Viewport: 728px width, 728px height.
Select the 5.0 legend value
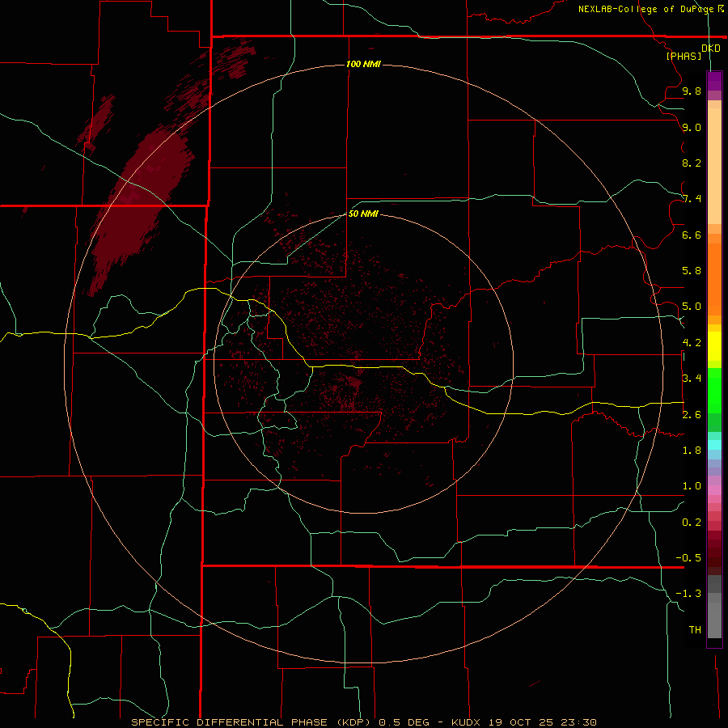click(692, 307)
